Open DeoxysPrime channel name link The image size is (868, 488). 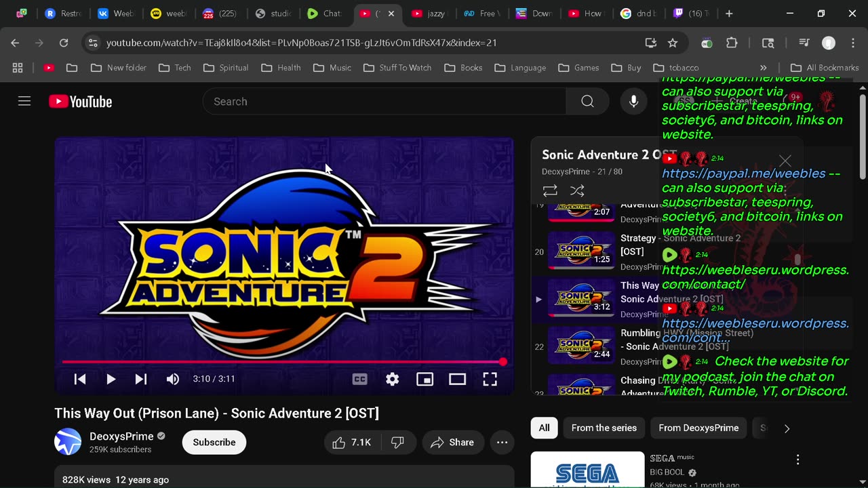[x=121, y=436]
